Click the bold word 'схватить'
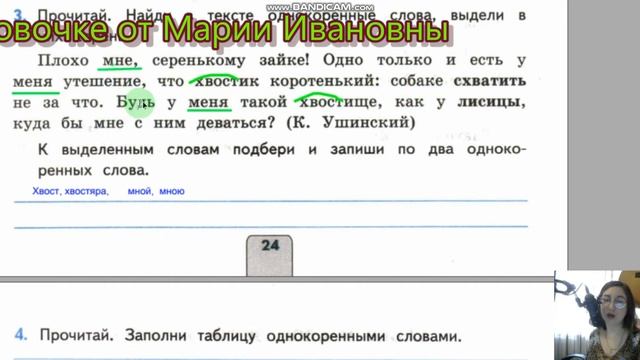 [x=489, y=81]
